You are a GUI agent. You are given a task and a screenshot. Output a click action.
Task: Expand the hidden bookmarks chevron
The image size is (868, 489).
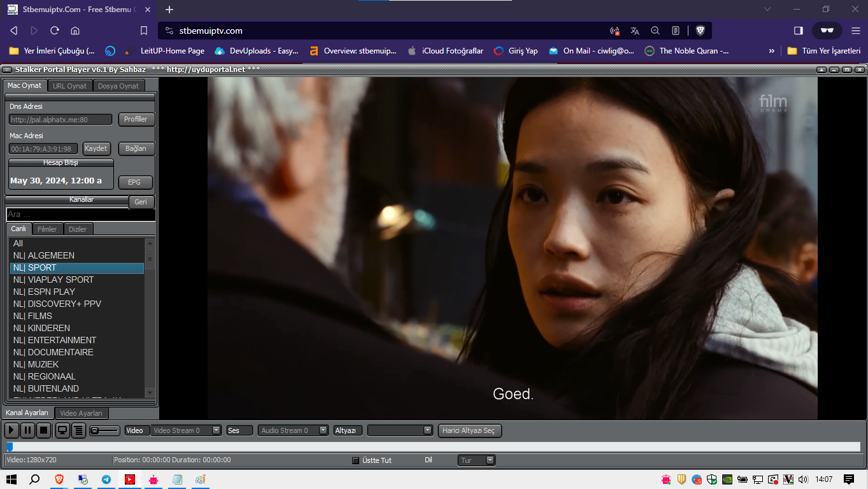772,51
